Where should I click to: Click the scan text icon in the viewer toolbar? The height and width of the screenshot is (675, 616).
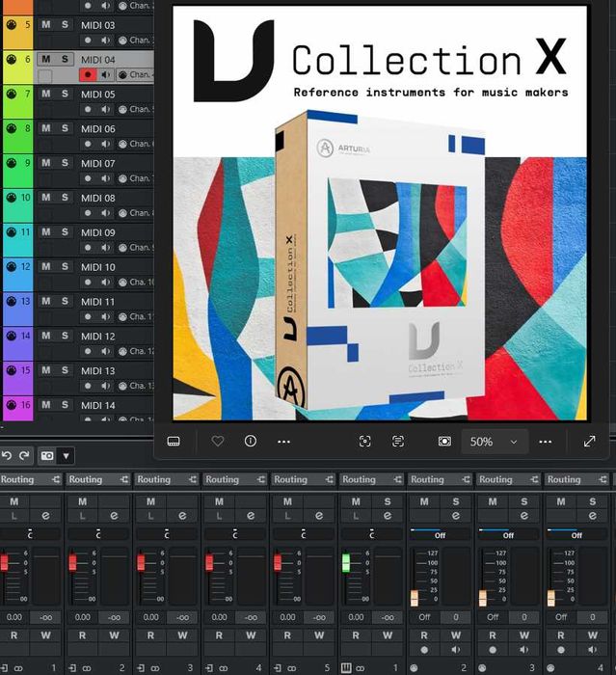tap(398, 442)
